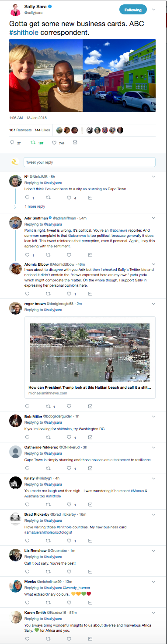Toggle like on N*'s Cape Town reply
Image resolution: width=167 pixels, height=644 pixels.
(x=71, y=198)
